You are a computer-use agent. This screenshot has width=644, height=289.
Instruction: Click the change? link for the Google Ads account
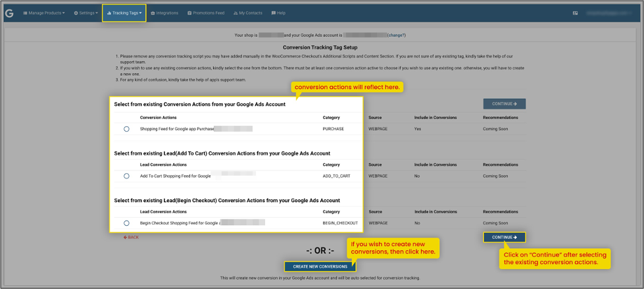coord(397,36)
